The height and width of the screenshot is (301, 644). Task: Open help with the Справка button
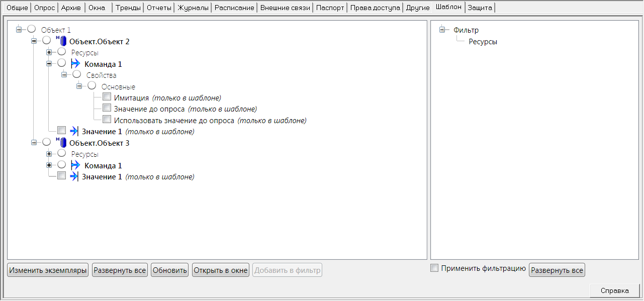[614, 290]
